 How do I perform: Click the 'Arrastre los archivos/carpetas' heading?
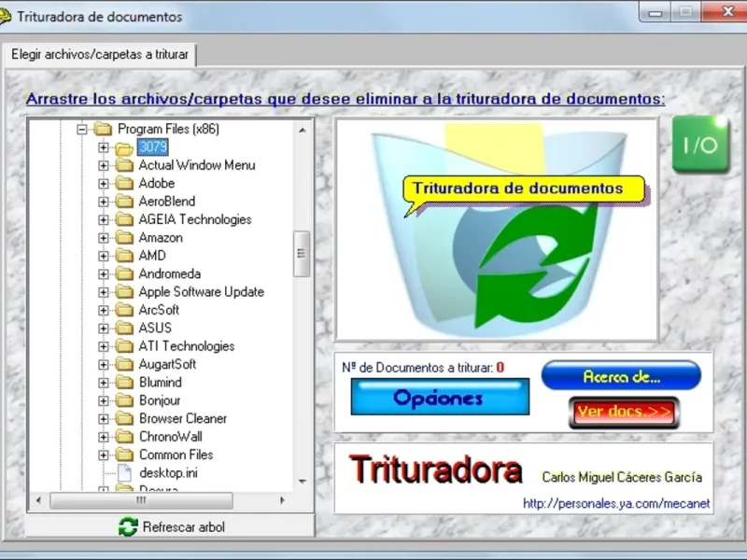point(345,99)
